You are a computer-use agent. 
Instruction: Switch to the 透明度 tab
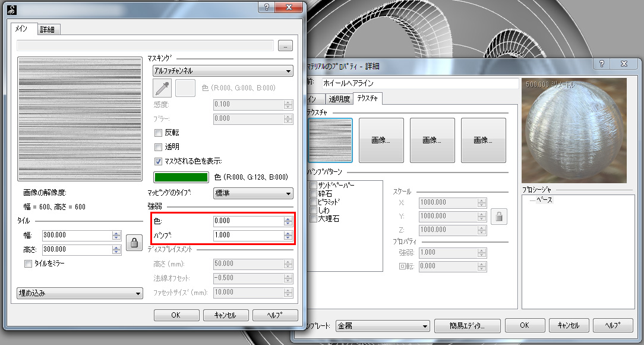coord(339,99)
